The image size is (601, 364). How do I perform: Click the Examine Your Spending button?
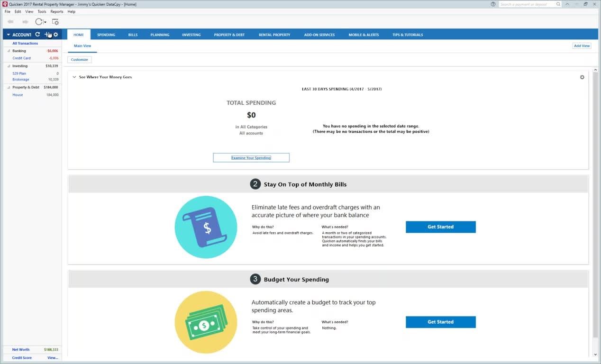click(x=251, y=158)
